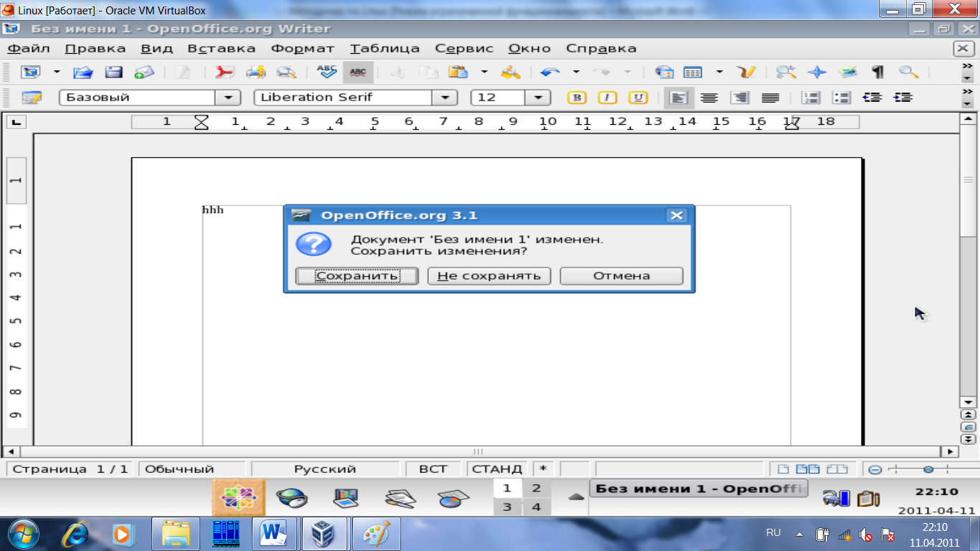Image resolution: width=980 pixels, height=551 pixels.
Task: Adjust the zoom slider handle
Action: [x=928, y=469]
